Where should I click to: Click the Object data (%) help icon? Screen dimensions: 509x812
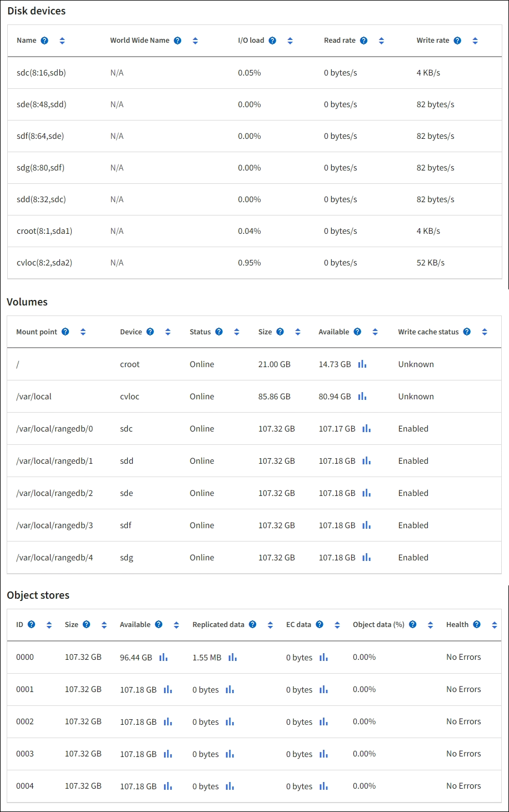pyautogui.click(x=412, y=625)
